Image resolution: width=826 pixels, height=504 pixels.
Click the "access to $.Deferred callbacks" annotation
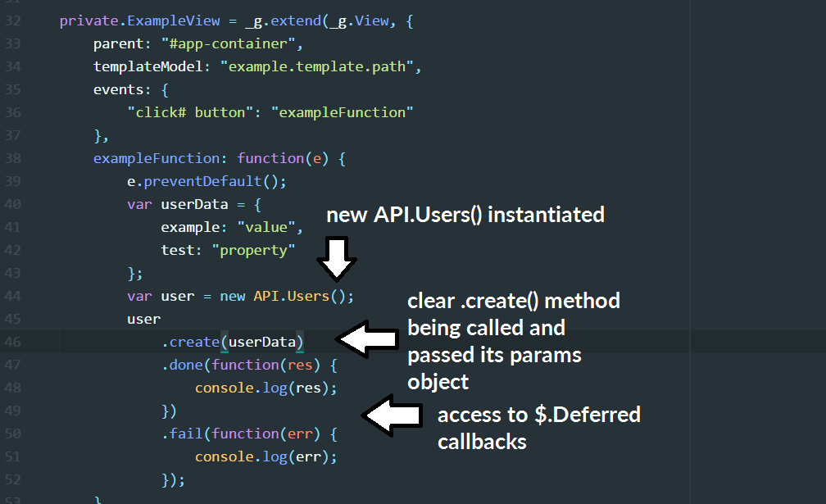coord(538,427)
